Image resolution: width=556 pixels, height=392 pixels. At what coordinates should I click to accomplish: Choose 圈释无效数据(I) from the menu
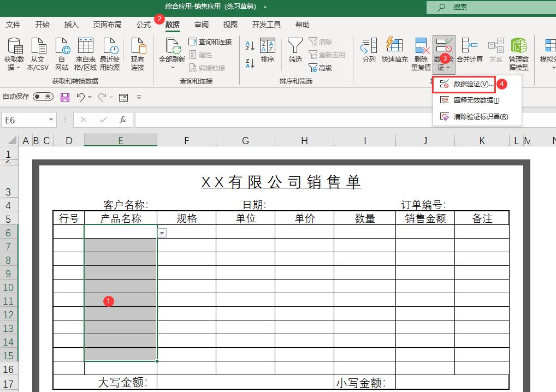[477, 100]
